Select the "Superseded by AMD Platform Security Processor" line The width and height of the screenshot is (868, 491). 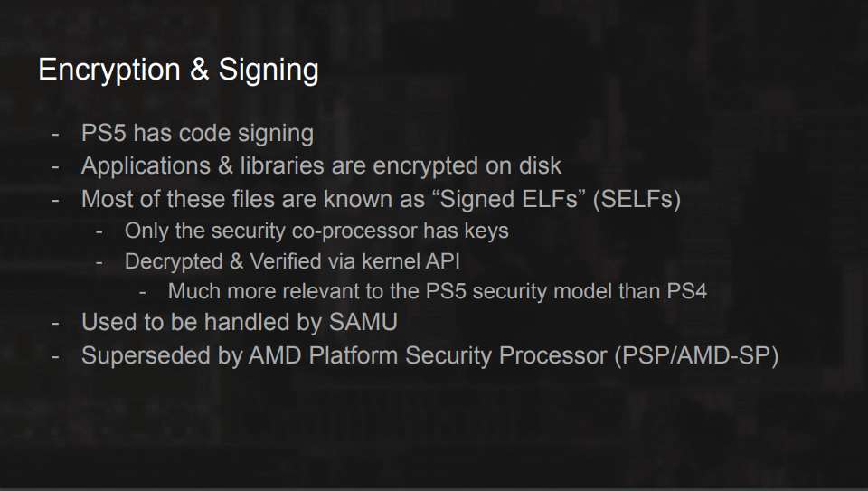429,355
